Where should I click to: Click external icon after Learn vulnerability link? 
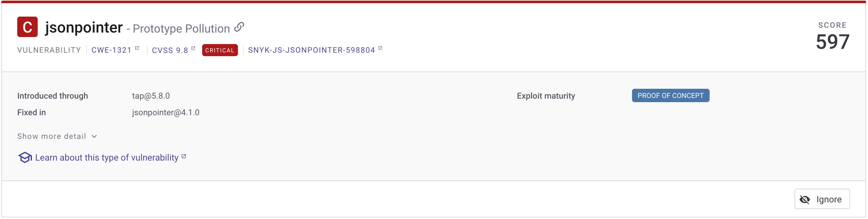(x=184, y=156)
